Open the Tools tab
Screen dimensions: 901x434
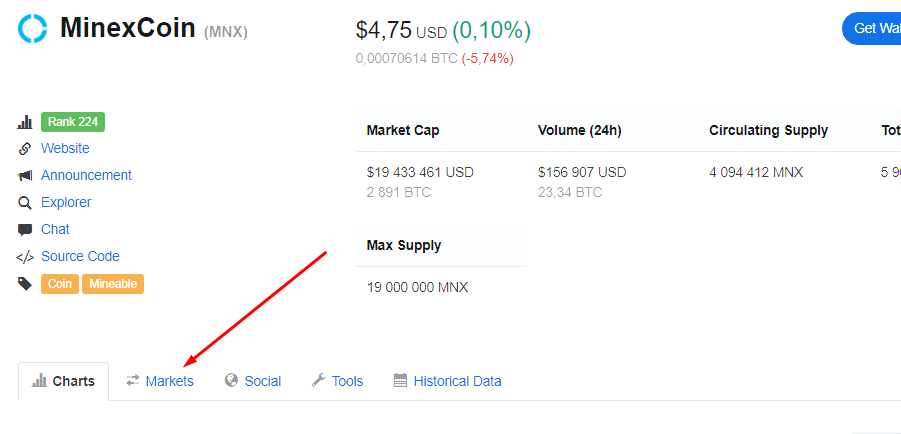coord(337,381)
